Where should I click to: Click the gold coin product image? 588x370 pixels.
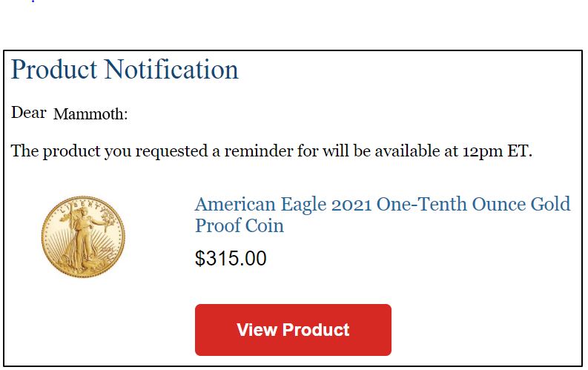pos(83,237)
